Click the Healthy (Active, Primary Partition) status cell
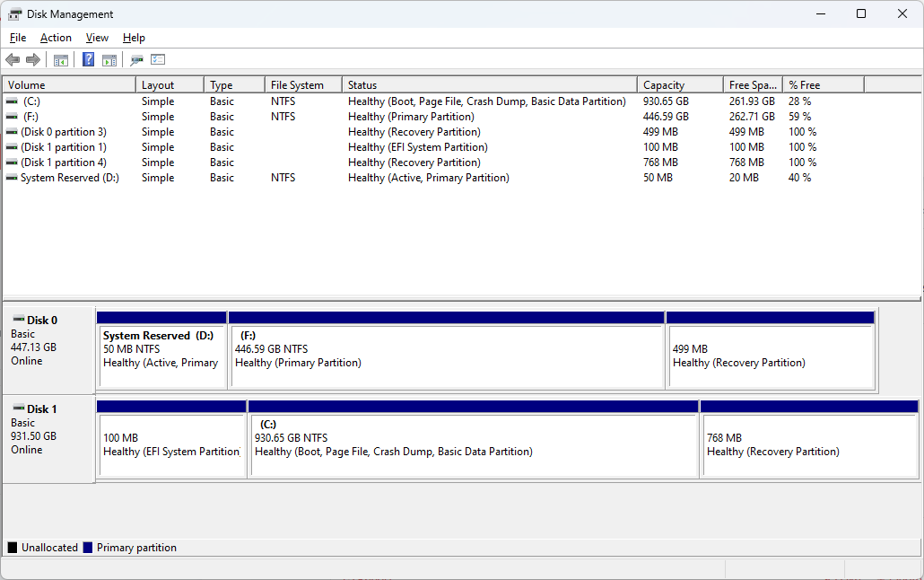The image size is (924, 580). [429, 178]
